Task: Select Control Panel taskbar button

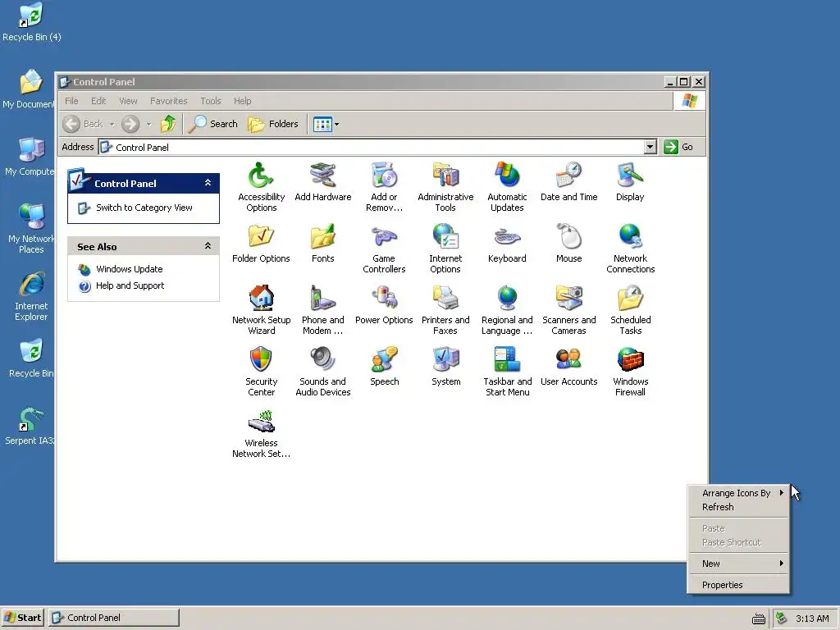Action: (x=114, y=618)
